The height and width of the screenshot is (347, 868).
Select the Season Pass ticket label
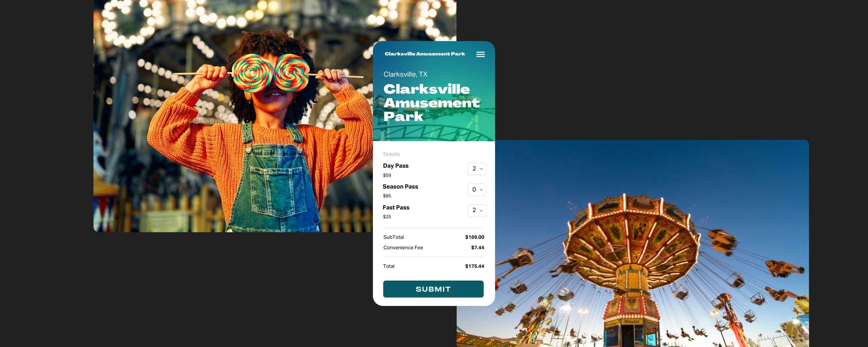tap(400, 187)
